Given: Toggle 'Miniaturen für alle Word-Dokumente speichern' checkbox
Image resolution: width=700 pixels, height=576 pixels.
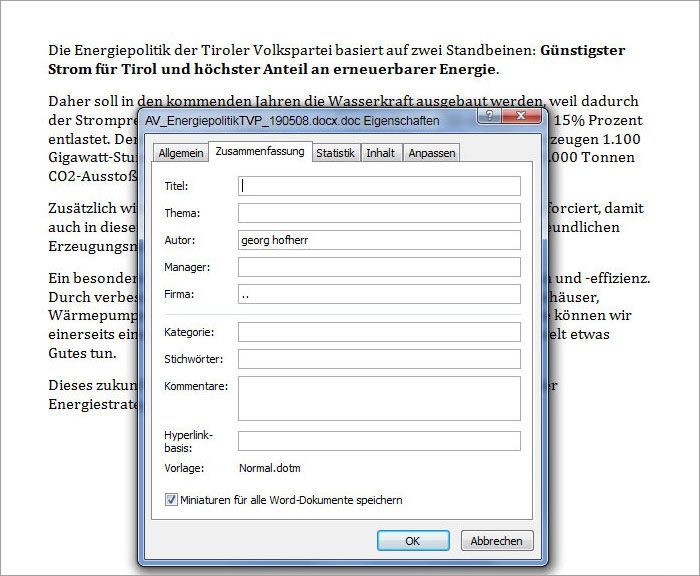Looking at the screenshot, I should click(172, 499).
